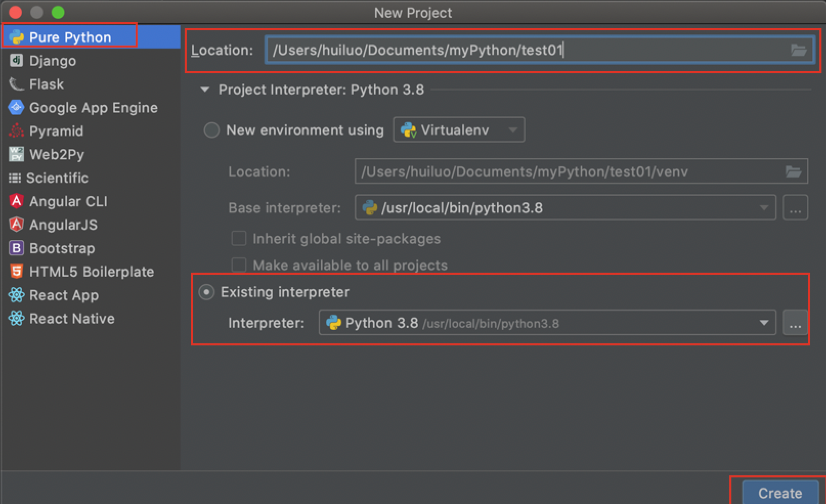Enable Inherit global site-packages checkbox
Viewport: 826px width, 504px height.
click(239, 239)
